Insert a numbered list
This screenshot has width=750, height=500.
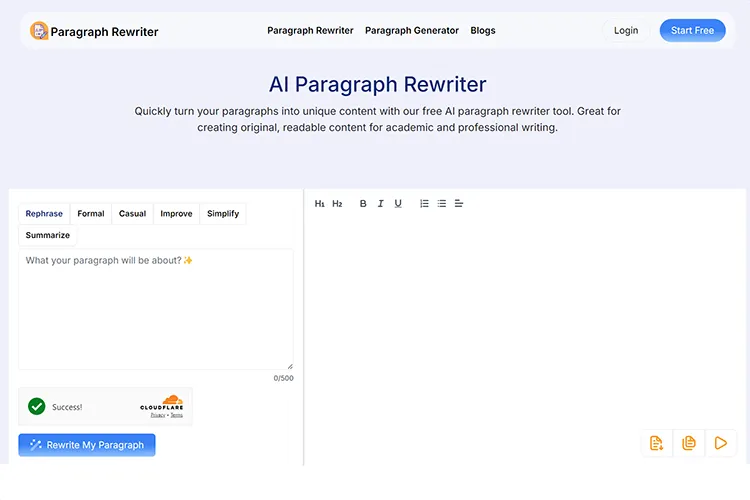[424, 204]
